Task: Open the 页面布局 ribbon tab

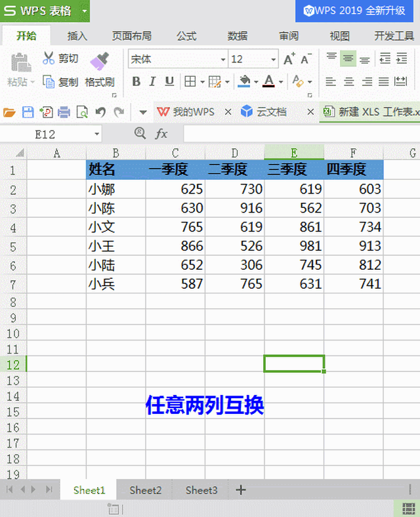Action: [132, 35]
